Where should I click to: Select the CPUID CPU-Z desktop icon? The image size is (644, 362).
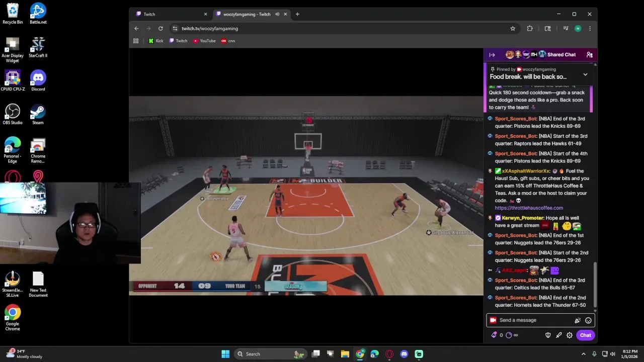(13, 80)
